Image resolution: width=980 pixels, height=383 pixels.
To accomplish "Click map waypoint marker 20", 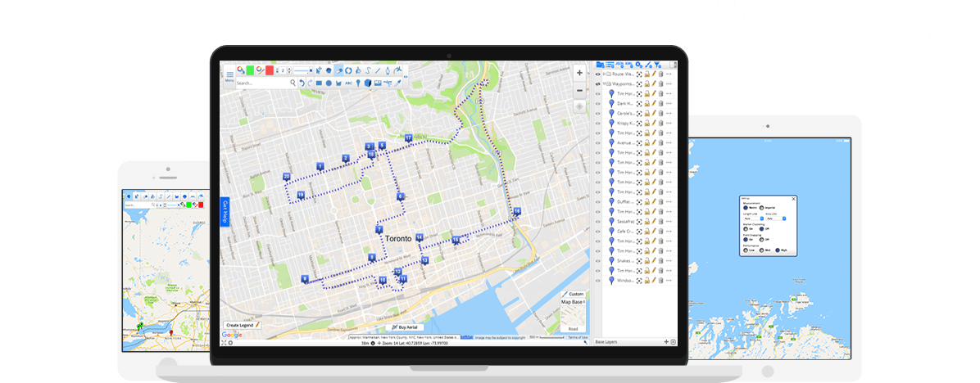I will [x=286, y=177].
